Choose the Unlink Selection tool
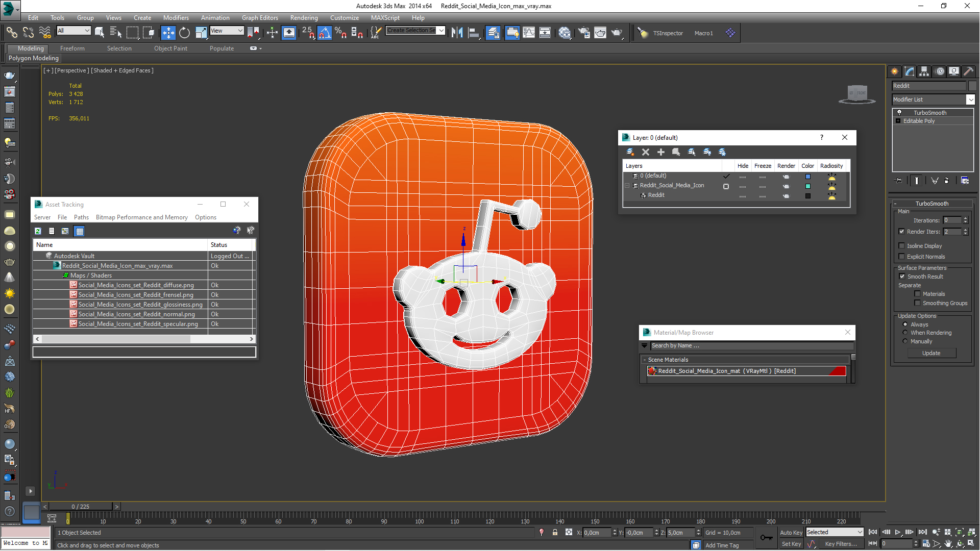Image resolution: width=980 pixels, height=551 pixels. [28, 33]
